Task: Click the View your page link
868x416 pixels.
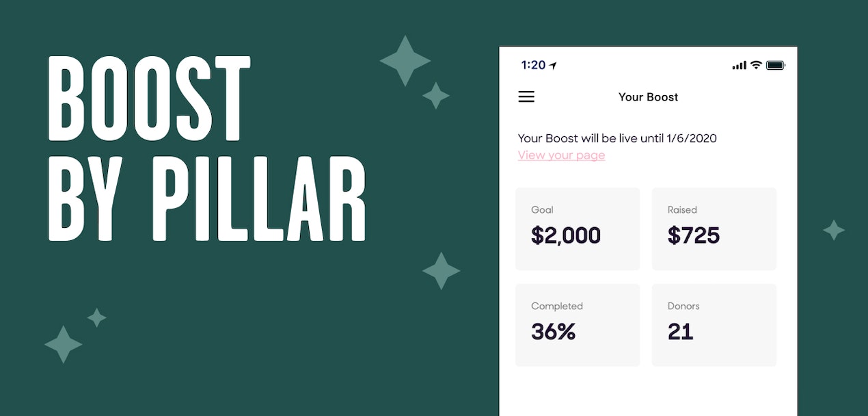Action: tap(560, 155)
